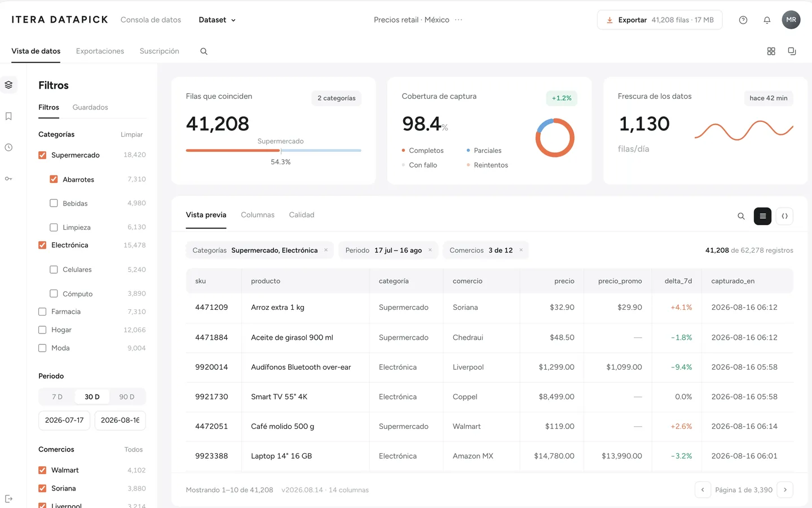Click Todos in Comercios section
The height and width of the screenshot is (508, 812).
pos(134,449)
